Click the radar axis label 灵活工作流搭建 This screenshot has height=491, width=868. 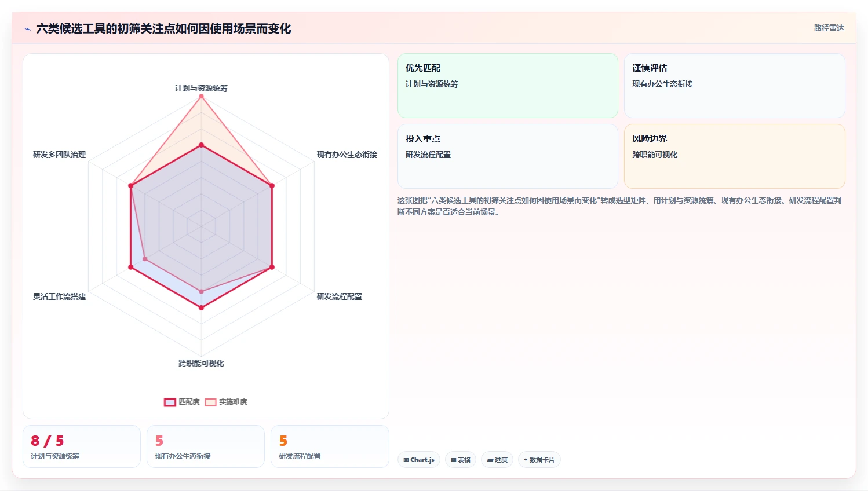[59, 296]
